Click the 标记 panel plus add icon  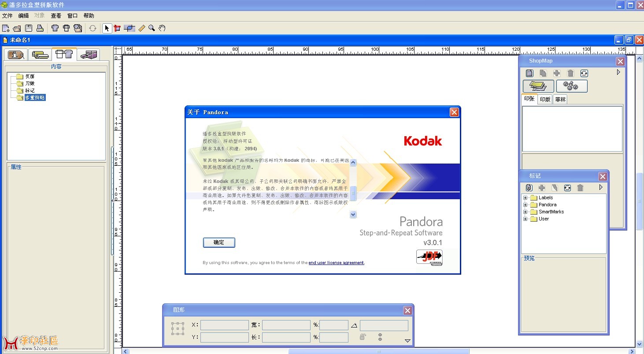click(x=542, y=188)
